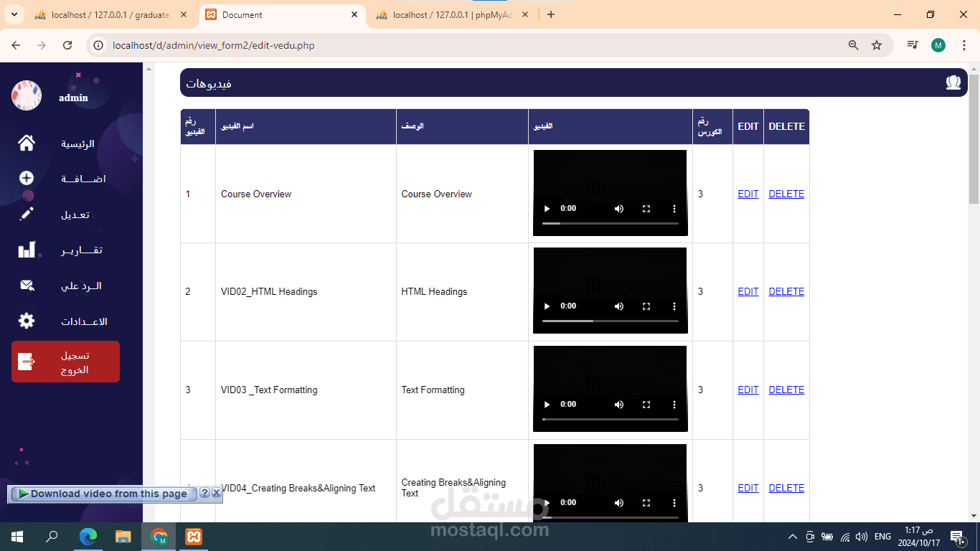Viewport: 980px width, 551px height.
Task: Open XAMPP from the taskbar
Action: tap(194, 537)
